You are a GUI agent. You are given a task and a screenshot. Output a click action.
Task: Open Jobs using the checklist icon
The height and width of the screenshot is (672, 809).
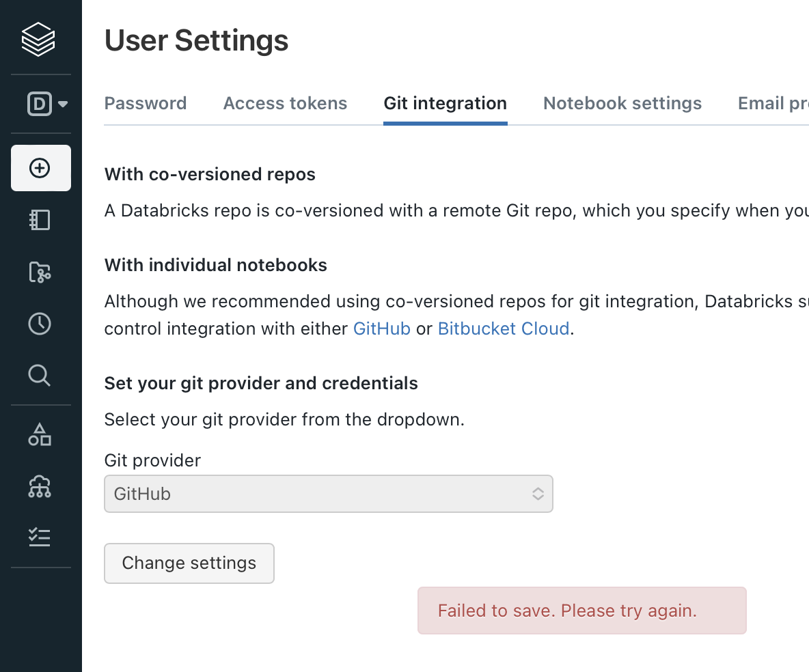click(40, 537)
